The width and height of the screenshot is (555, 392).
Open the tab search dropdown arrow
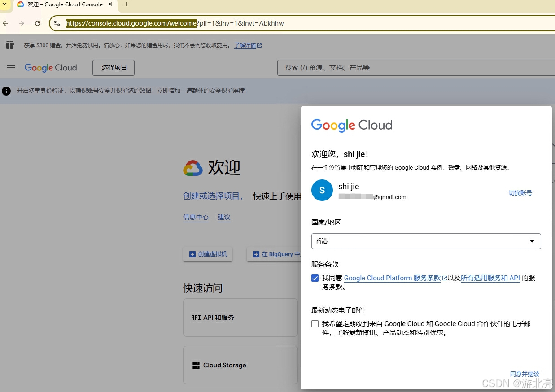[4, 4]
